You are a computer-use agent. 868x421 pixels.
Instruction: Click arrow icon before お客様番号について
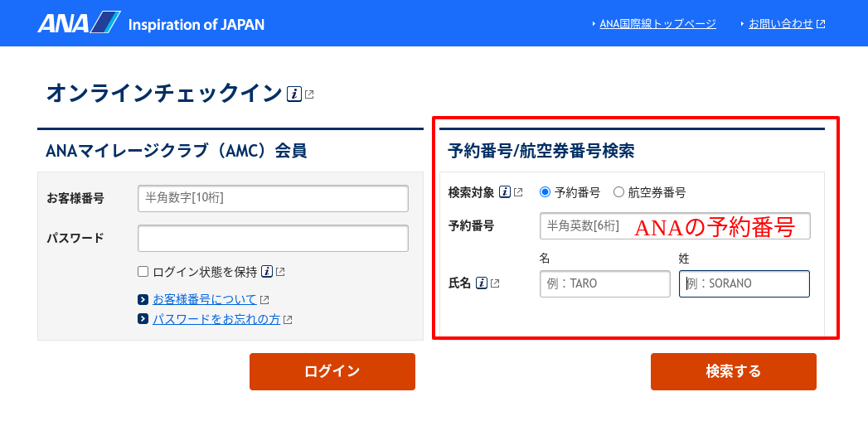tap(143, 300)
